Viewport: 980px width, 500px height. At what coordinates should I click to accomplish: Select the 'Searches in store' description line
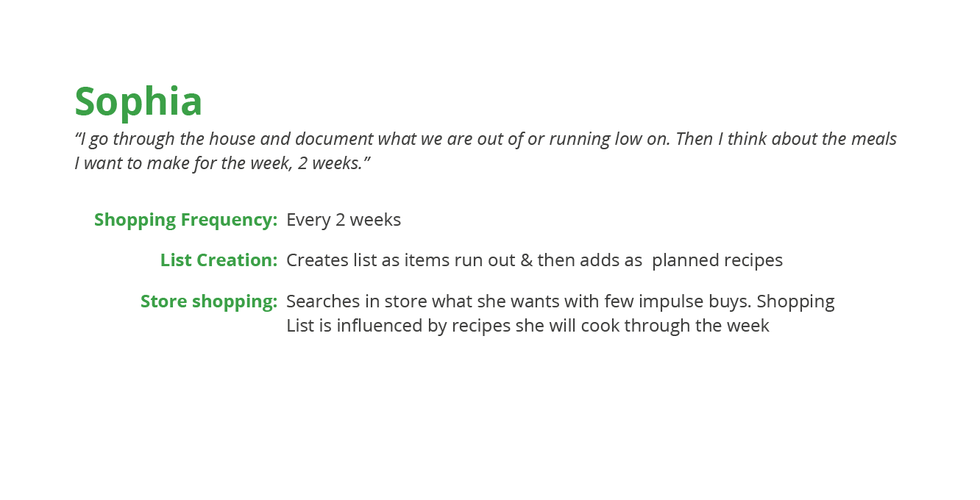pos(561,301)
